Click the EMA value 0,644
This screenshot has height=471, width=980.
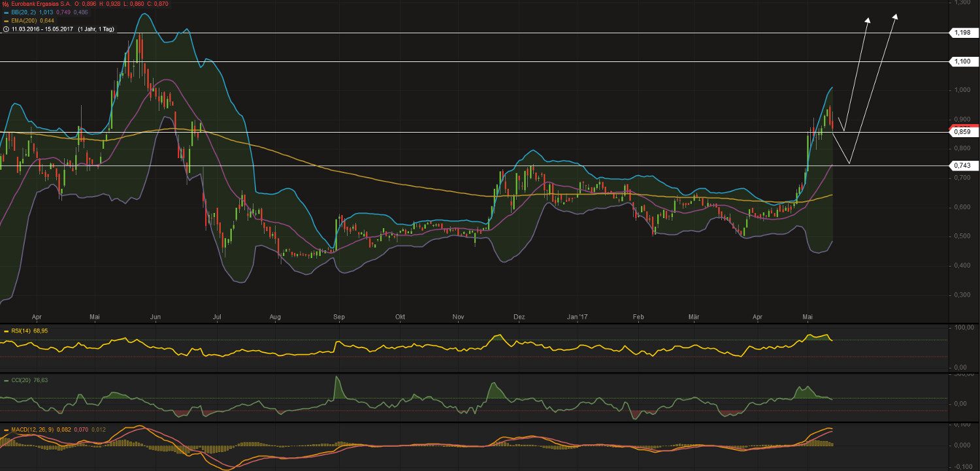coord(47,21)
